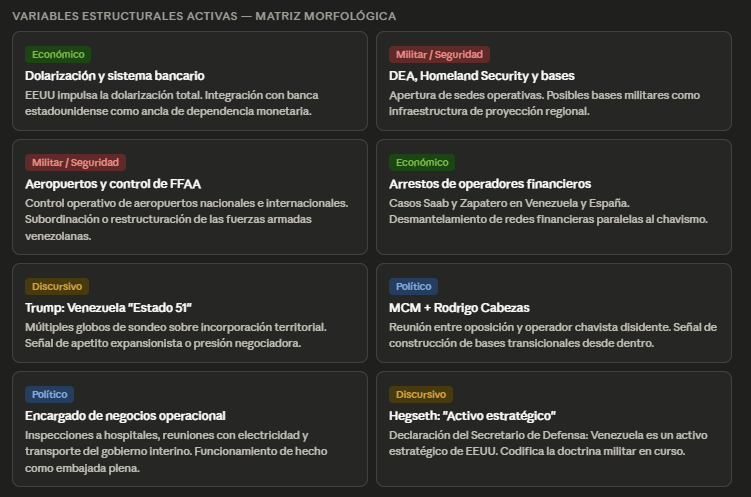
Task: Select the 'Económico' tag on the Dolarización card
Action: point(58,55)
